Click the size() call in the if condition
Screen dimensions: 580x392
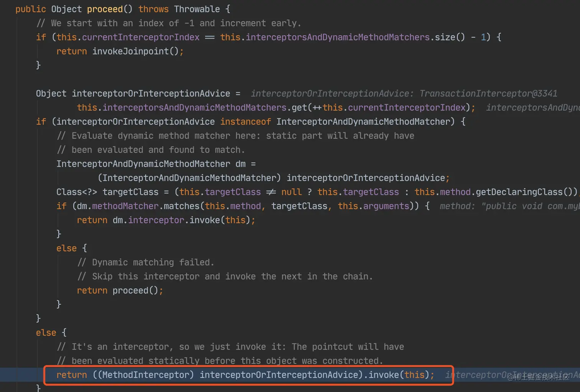click(x=450, y=37)
